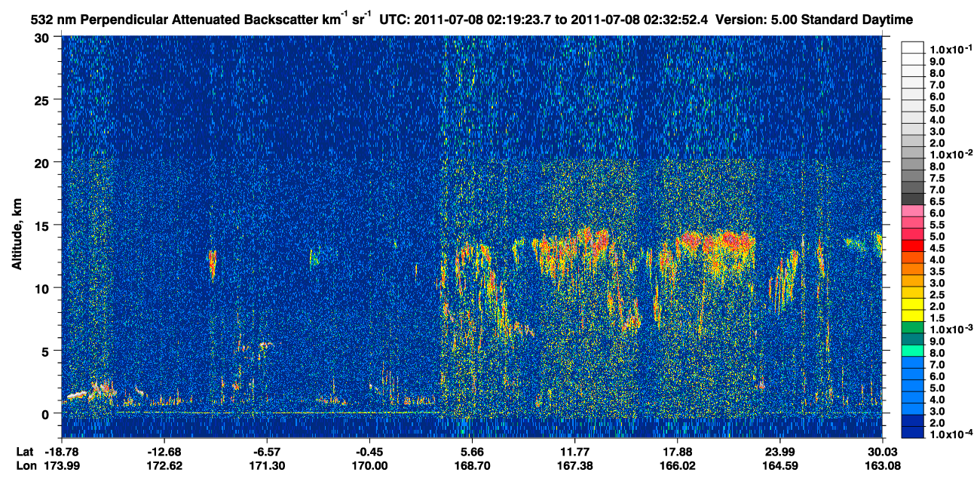Click the longitude value '168.70'
This screenshot has height=503, width=980.
472,465
